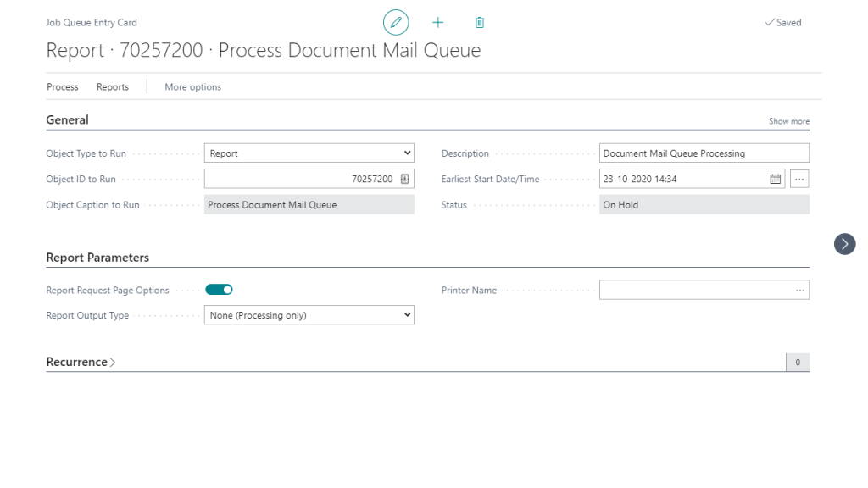Open the Object Type to Run dropdown
This screenshot has height=488, width=868.
[x=406, y=152]
